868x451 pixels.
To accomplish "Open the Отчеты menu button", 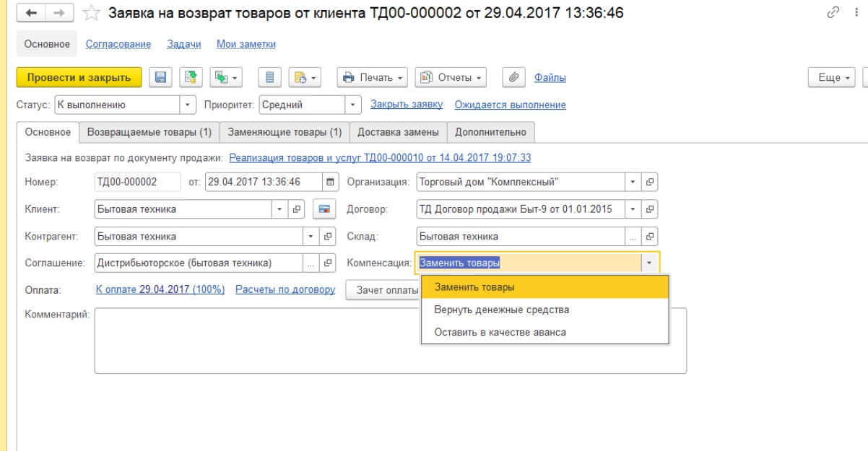I will (x=451, y=77).
